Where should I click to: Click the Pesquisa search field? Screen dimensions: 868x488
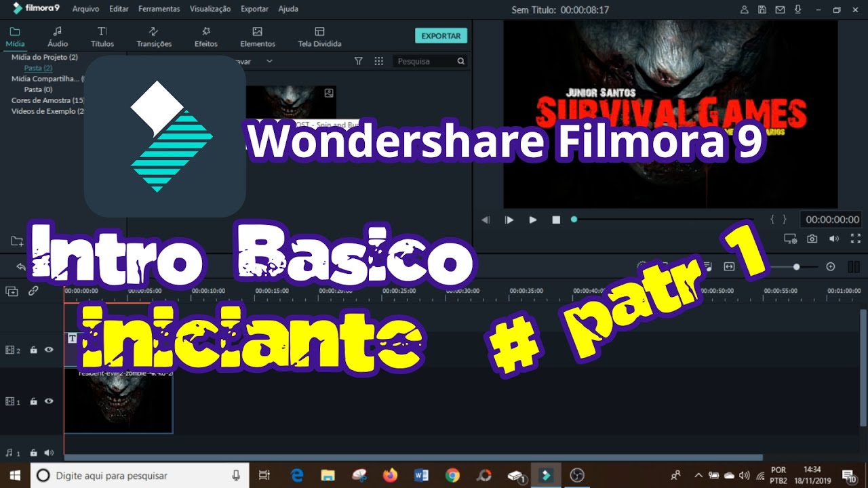click(430, 61)
